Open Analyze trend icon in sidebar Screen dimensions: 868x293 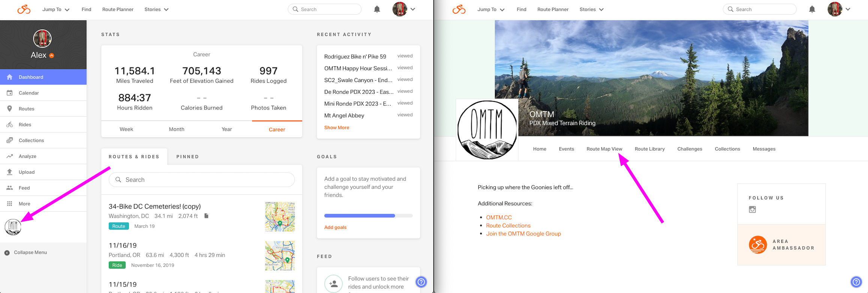[10, 156]
